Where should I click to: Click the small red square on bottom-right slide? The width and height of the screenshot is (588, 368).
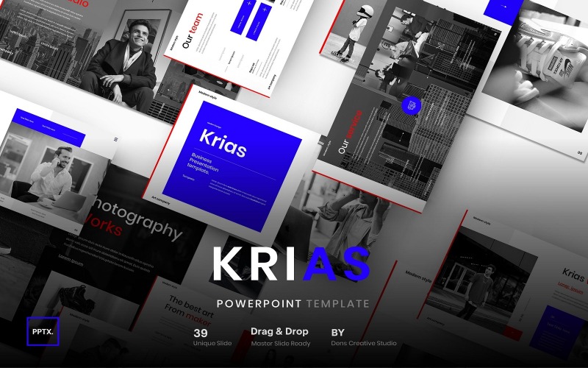click(x=512, y=333)
